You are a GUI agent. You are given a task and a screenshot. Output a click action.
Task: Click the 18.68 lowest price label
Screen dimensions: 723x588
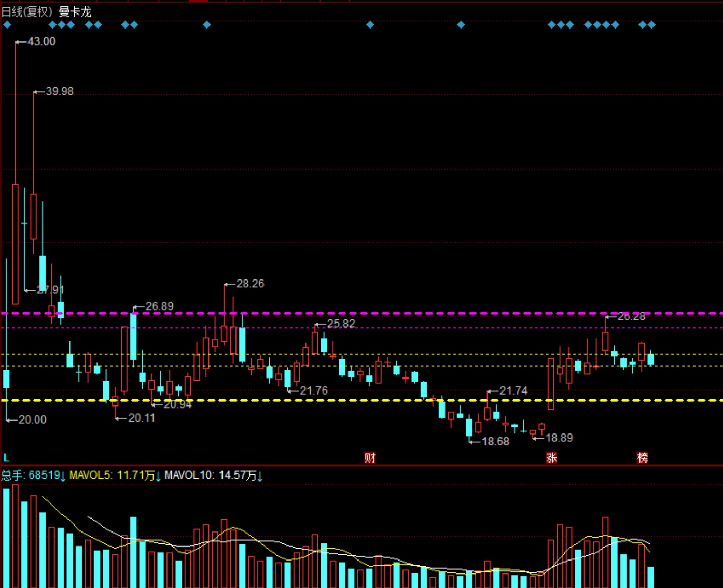coord(496,441)
